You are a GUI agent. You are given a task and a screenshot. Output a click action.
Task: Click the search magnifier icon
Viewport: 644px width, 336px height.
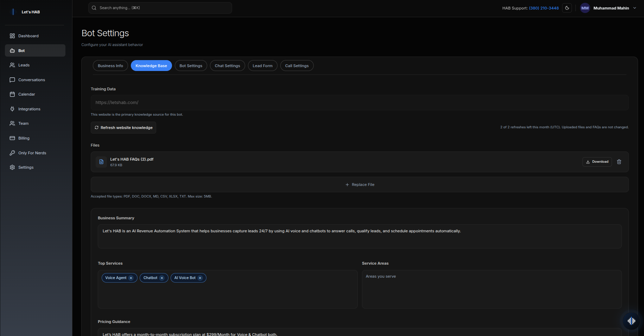point(94,8)
